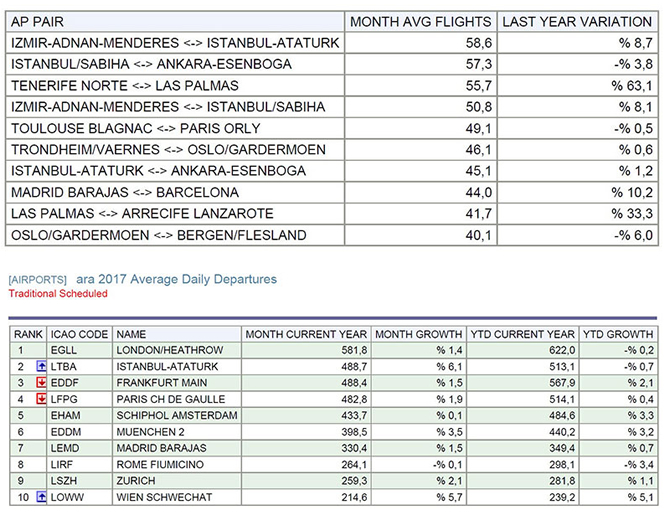The height and width of the screenshot is (531, 670).
Task: Click the 2017 Average Daily Departures heading
Action: pyautogui.click(x=176, y=280)
